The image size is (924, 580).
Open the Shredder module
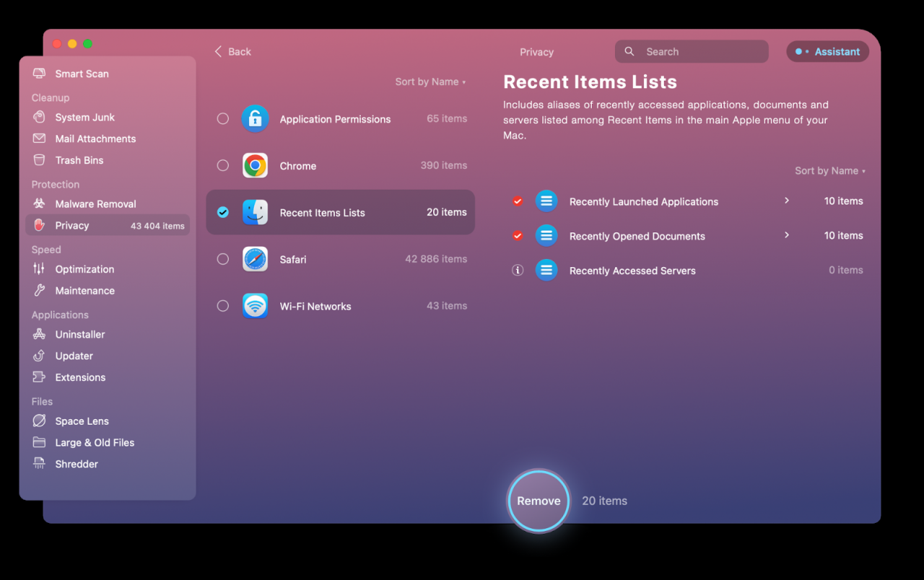(x=108, y=464)
